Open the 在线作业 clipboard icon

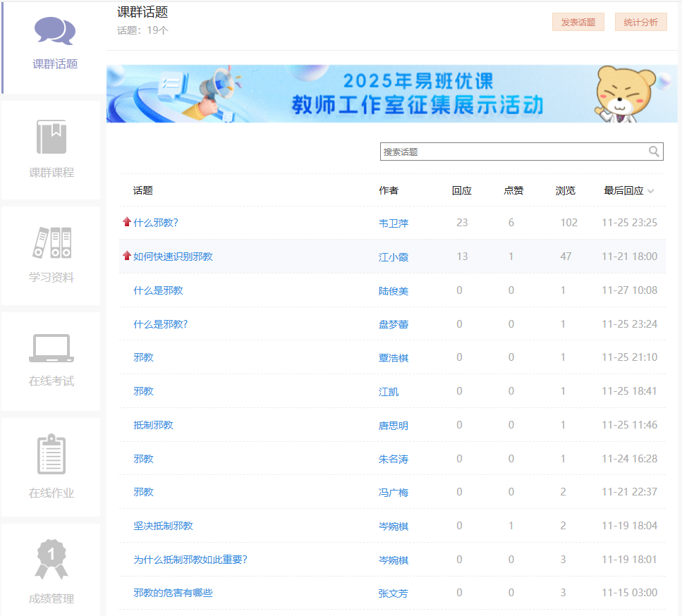tap(51, 455)
